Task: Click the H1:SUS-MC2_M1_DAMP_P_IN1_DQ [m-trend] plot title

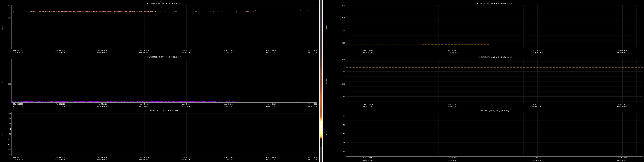Action: pyautogui.click(x=494, y=3)
